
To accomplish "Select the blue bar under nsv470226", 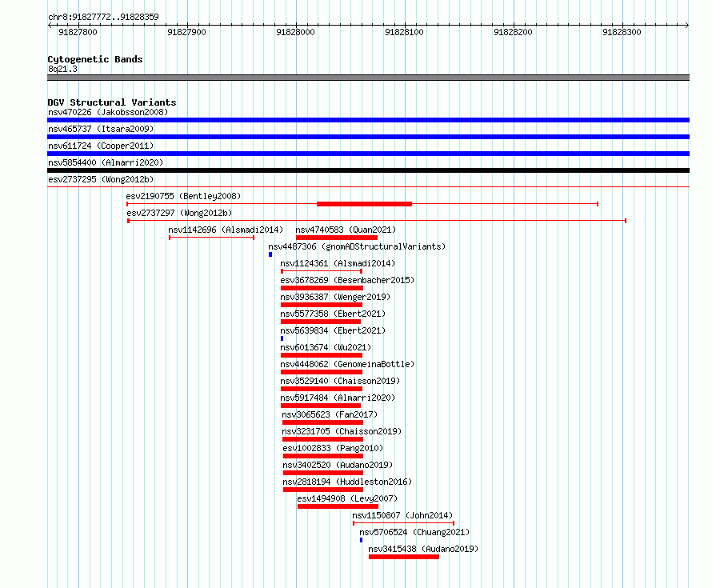I will [368, 120].
